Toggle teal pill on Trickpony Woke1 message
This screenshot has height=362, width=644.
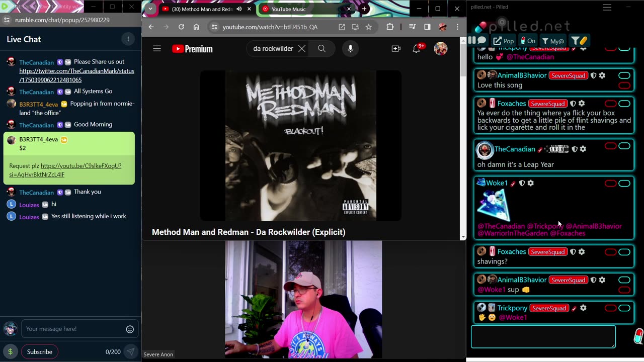pyautogui.click(x=624, y=308)
